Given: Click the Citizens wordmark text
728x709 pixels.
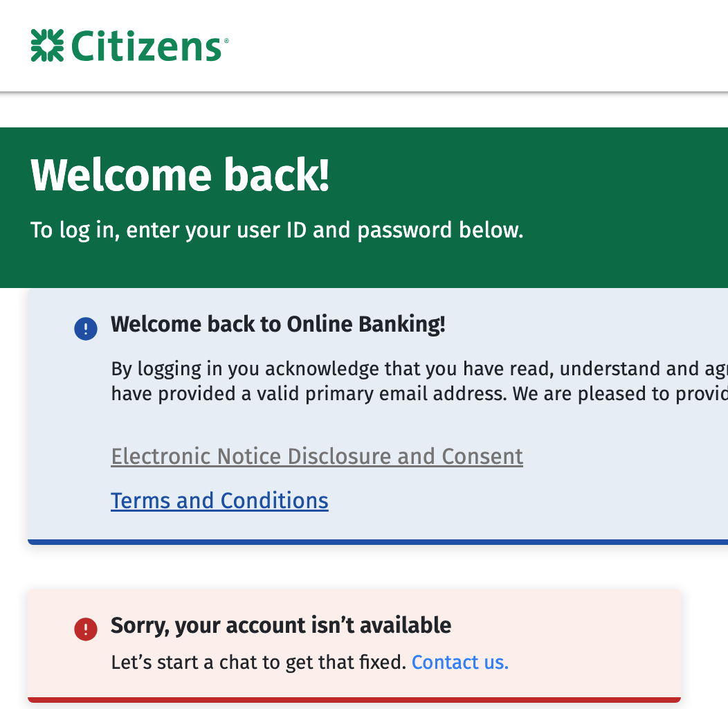Looking at the screenshot, I should point(145,46).
